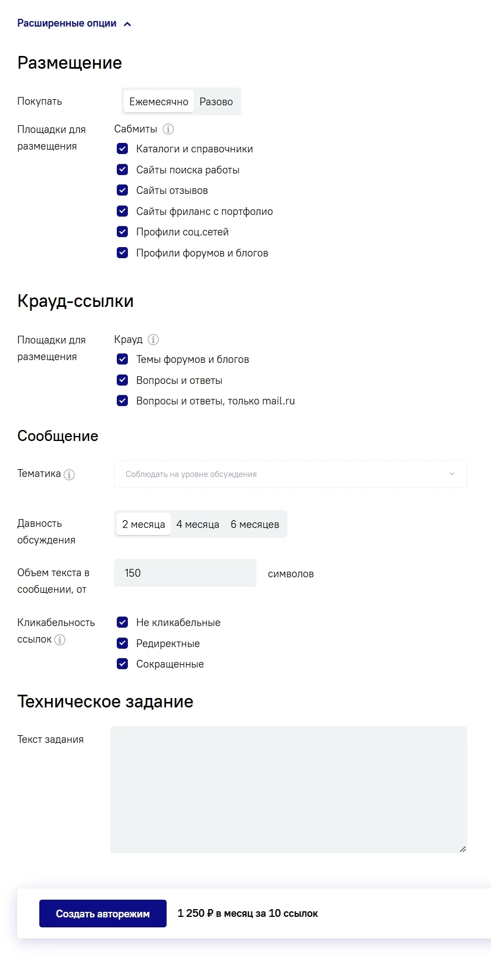Uncheck Каталоги и справочники checkbox
The height and width of the screenshot is (980, 491).
(122, 149)
